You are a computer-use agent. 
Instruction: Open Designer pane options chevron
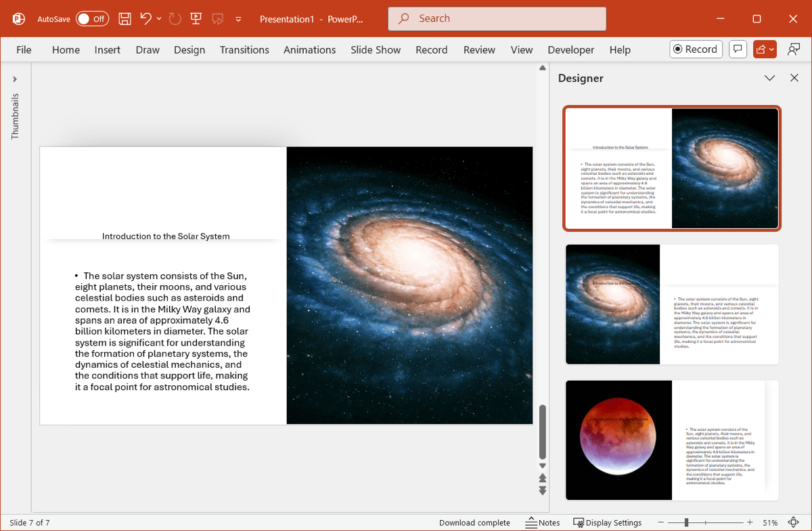pos(769,78)
